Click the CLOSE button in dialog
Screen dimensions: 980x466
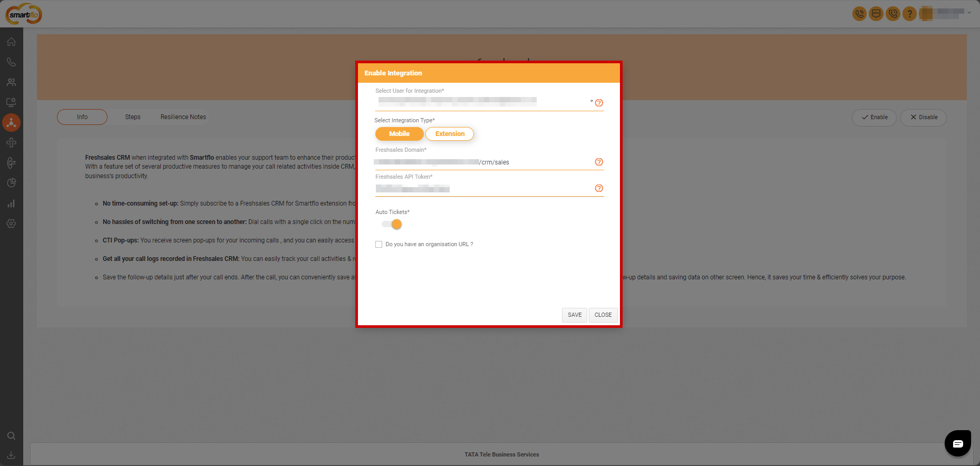pyautogui.click(x=603, y=315)
